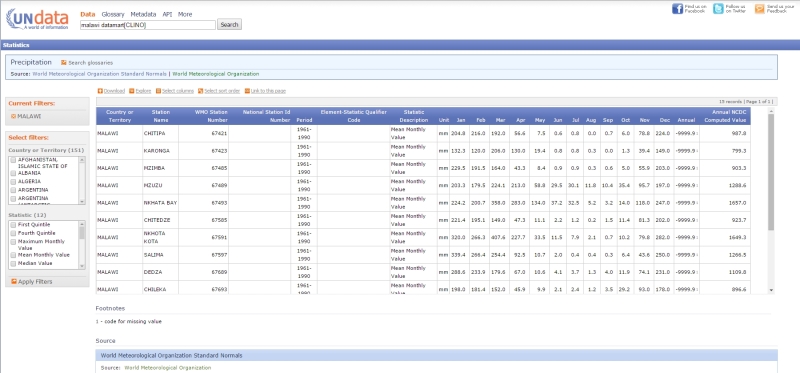This screenshot has width=800, height=373.
Task: Click down arrow of Statistic list scrollbar
Action: pos(82,266)
